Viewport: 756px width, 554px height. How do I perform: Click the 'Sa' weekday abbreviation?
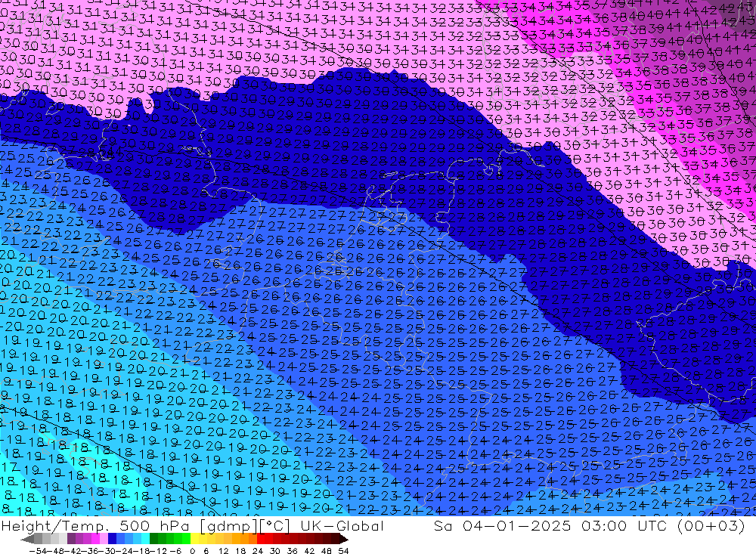[x=442, y=525]
